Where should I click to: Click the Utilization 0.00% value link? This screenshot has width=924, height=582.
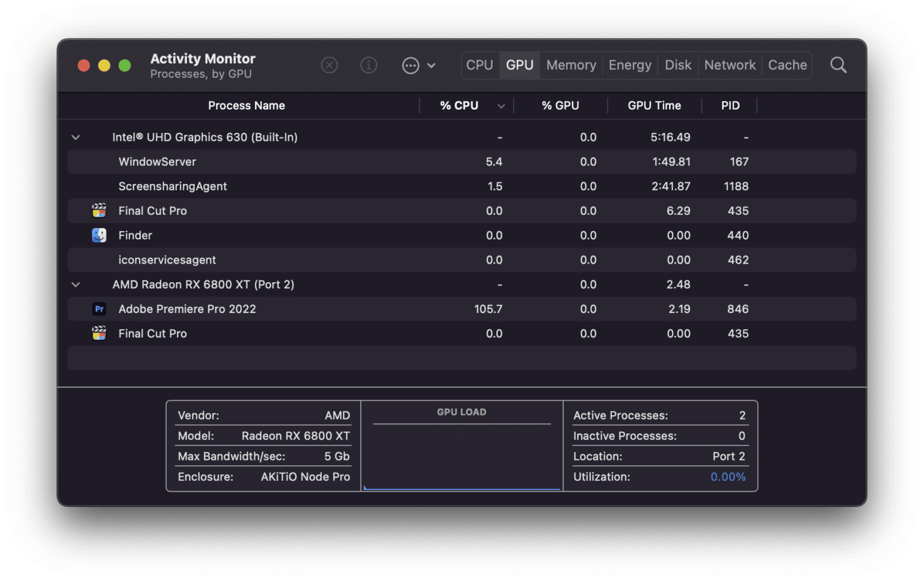click(727, 476)
